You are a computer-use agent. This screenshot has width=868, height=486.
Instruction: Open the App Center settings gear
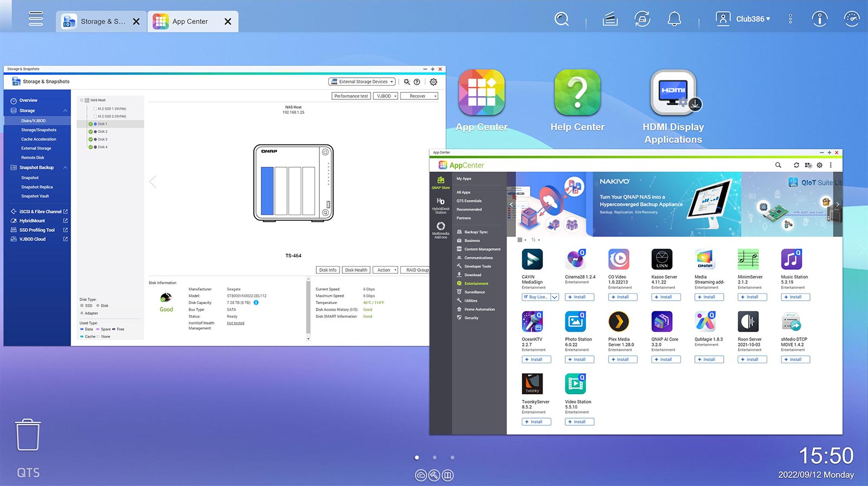tap(819, 165)
